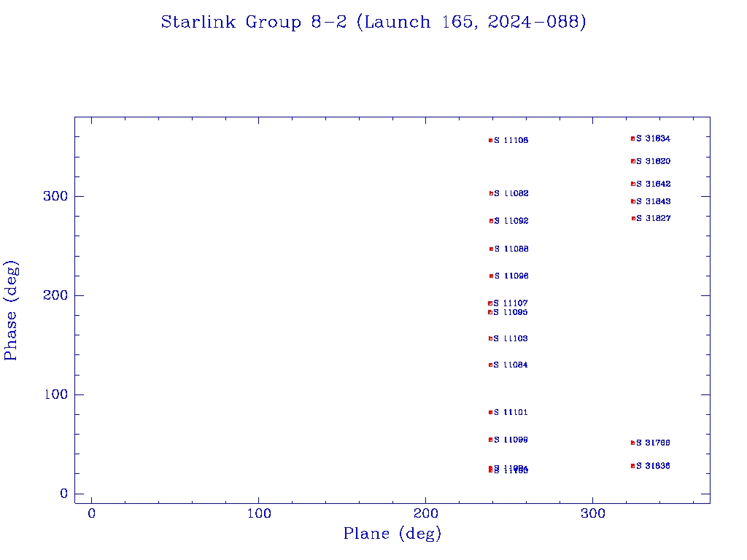Select the red marker for S 31842

(x=633, y=184)
